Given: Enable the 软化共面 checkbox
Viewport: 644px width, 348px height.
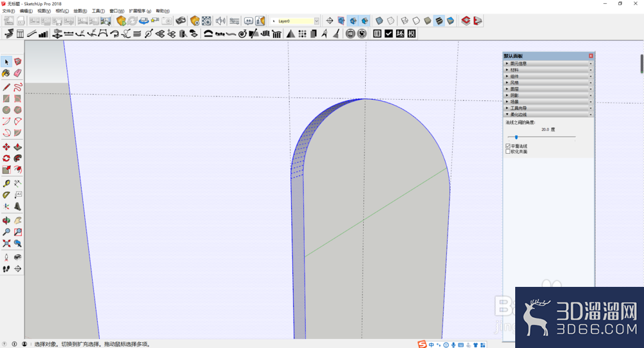Looking at the screenshot, I should 508,151.
